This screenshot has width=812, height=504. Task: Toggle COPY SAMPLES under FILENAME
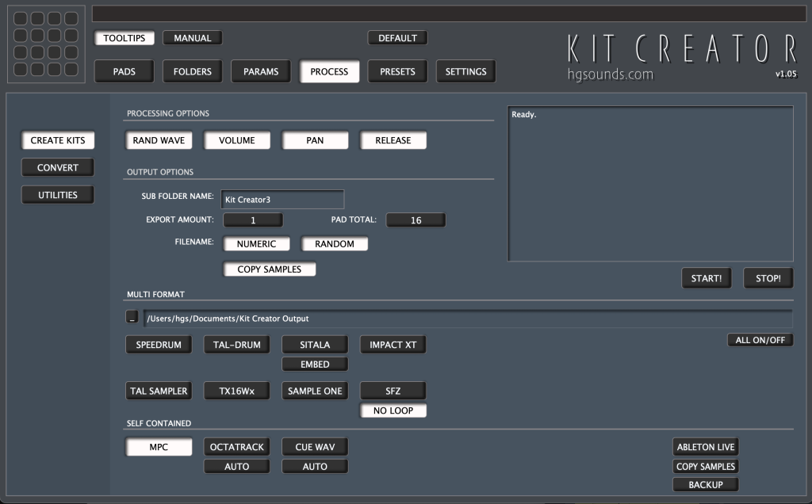tap(270, 269)
